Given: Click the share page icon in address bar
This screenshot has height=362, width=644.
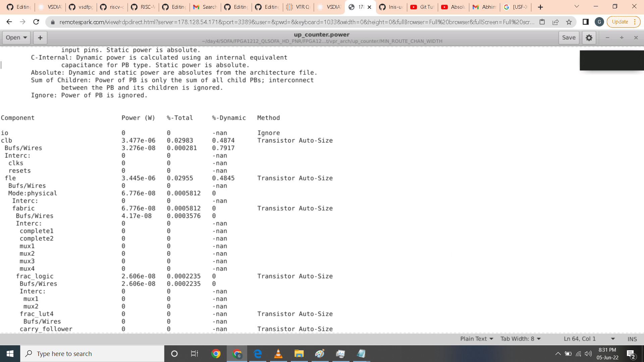Looking at the screenshot, I should [555, 22].
